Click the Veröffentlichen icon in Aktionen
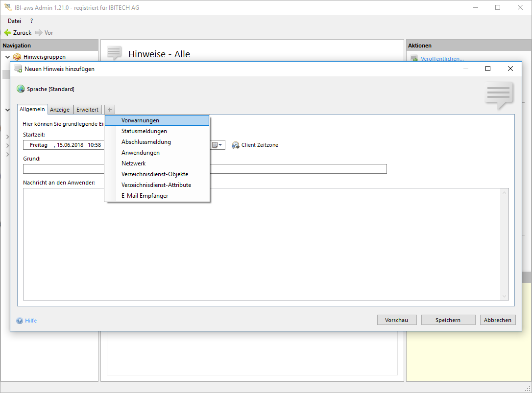This screenshot has height=393, width=532. (x=414, y=59)
